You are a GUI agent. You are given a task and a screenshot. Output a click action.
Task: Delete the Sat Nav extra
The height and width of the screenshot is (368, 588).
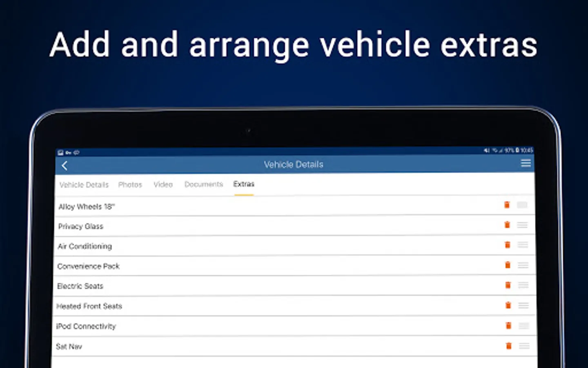[509, 346]
